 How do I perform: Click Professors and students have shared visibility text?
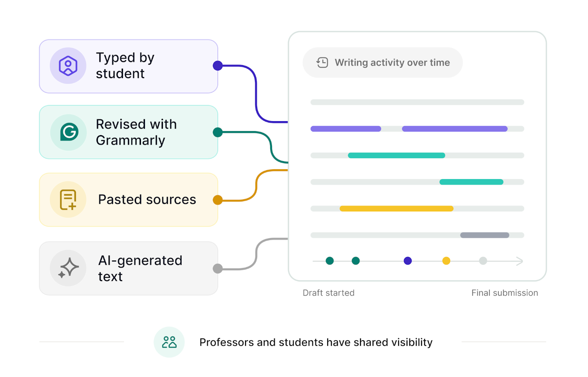pyautogui.click(x=316, y=342)
